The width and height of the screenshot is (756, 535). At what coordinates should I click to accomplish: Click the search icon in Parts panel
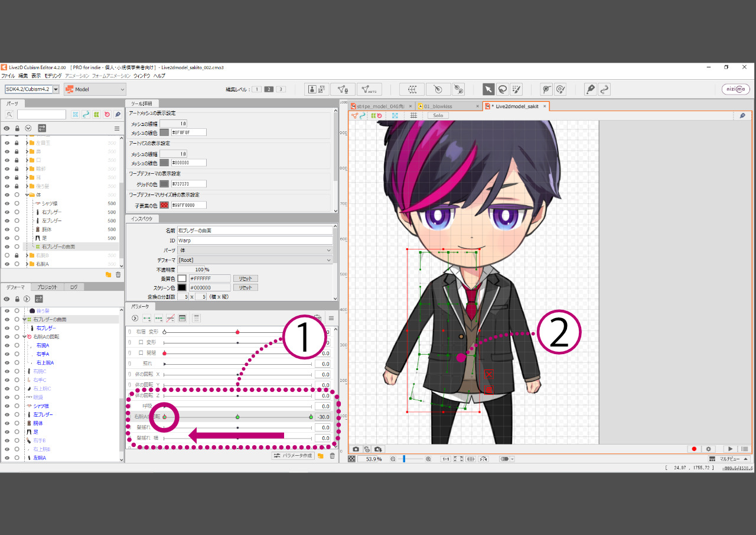(x=9, y=114)
